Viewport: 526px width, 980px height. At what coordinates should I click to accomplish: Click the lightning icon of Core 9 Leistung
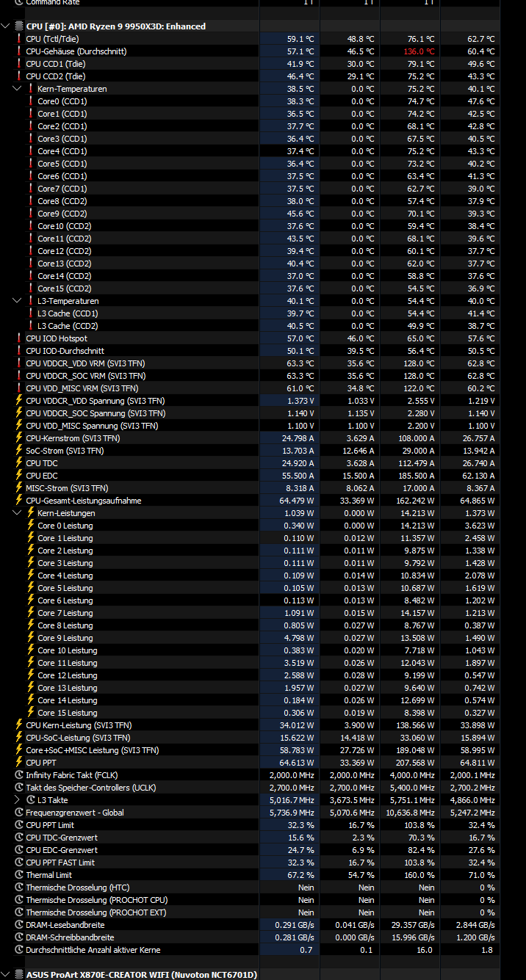(30, 638)
